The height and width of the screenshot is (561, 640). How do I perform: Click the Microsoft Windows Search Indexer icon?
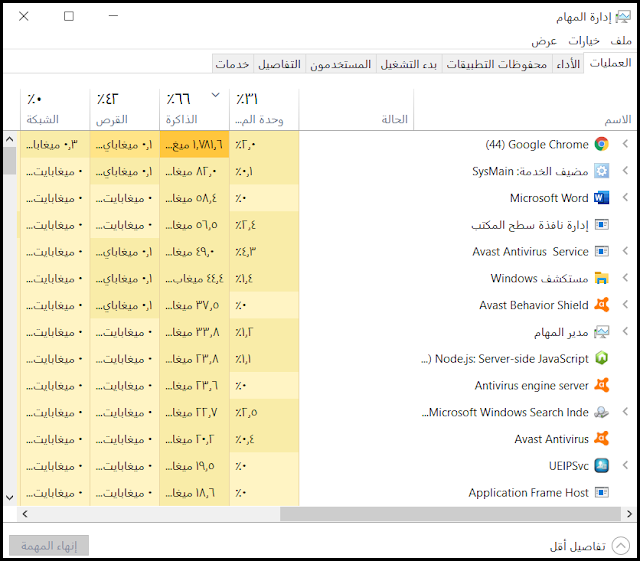point(601,412)
